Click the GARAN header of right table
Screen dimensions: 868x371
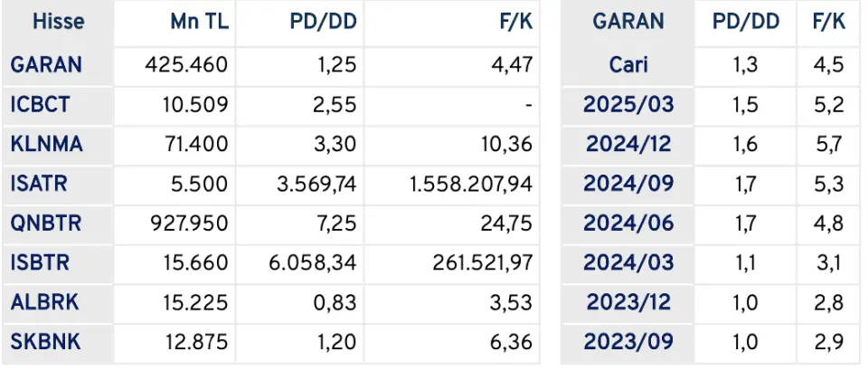tap(628, 22)
